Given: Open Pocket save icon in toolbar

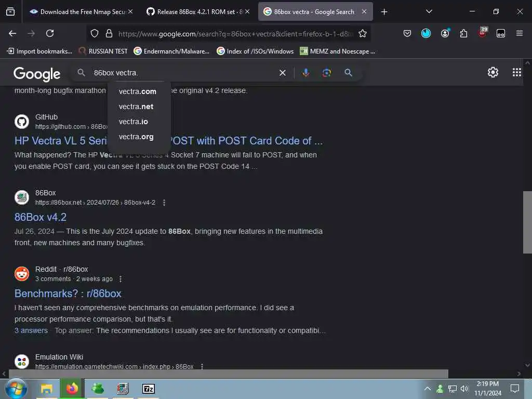Looking at the screenshot, I should 407,33.
